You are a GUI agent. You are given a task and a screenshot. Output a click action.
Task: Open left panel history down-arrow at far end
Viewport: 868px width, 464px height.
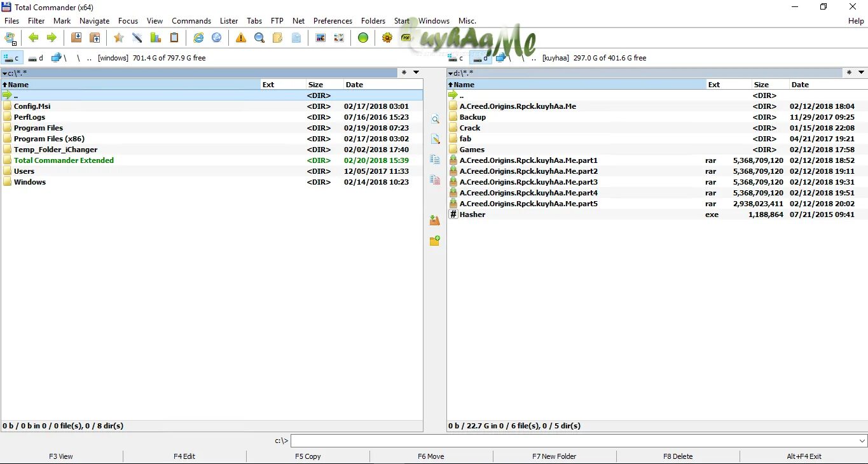416,73
